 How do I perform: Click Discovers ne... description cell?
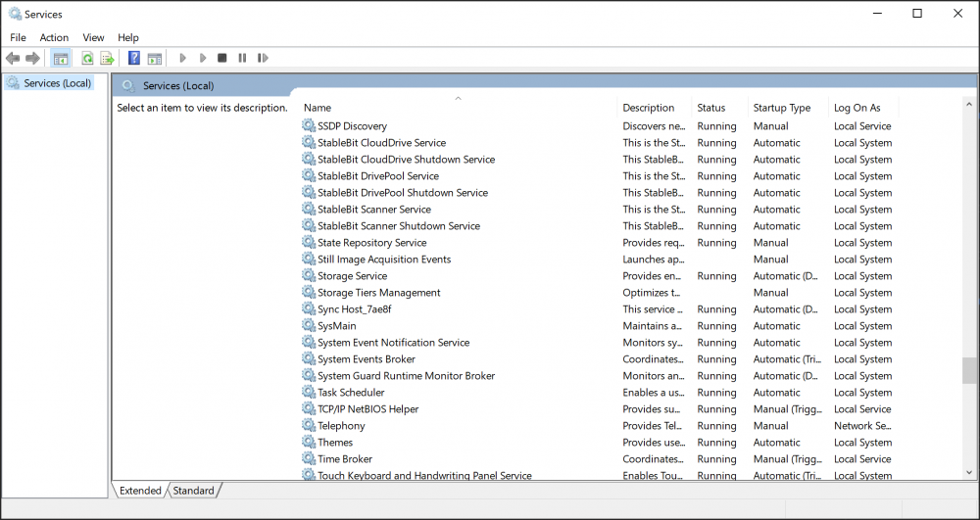click(654, 125)
